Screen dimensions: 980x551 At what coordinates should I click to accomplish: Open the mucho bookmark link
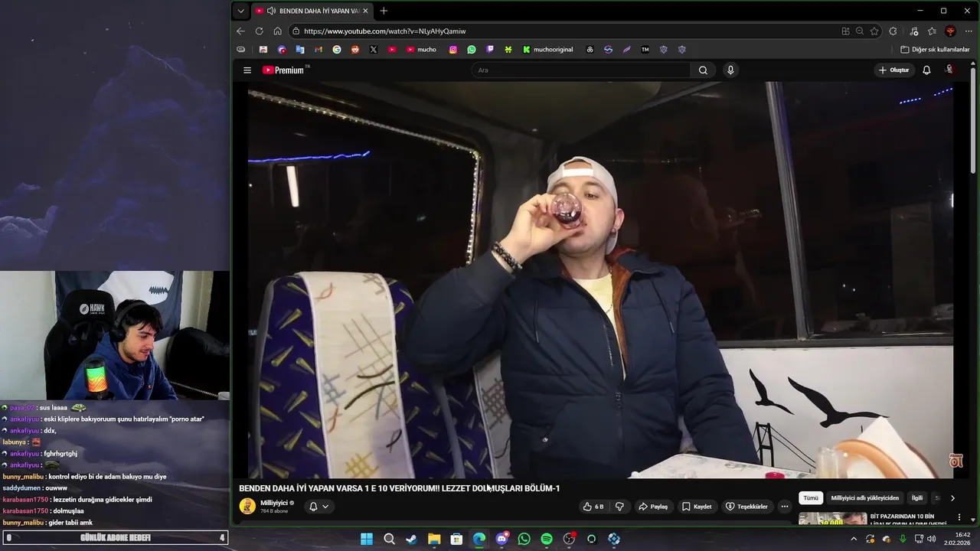pyautogui.click(x=421, y=50)
